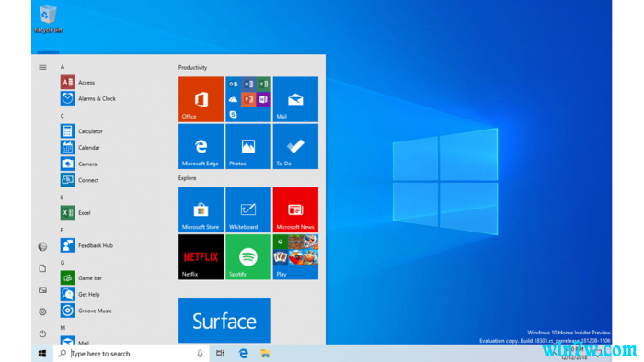Viewport: 644px width, 362px height.
Task: Click the Microsoft News tile
Action: pos(295,209)
